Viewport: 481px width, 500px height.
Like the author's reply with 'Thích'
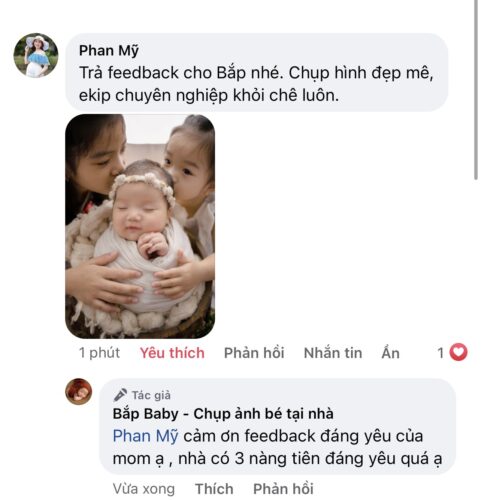214,489
